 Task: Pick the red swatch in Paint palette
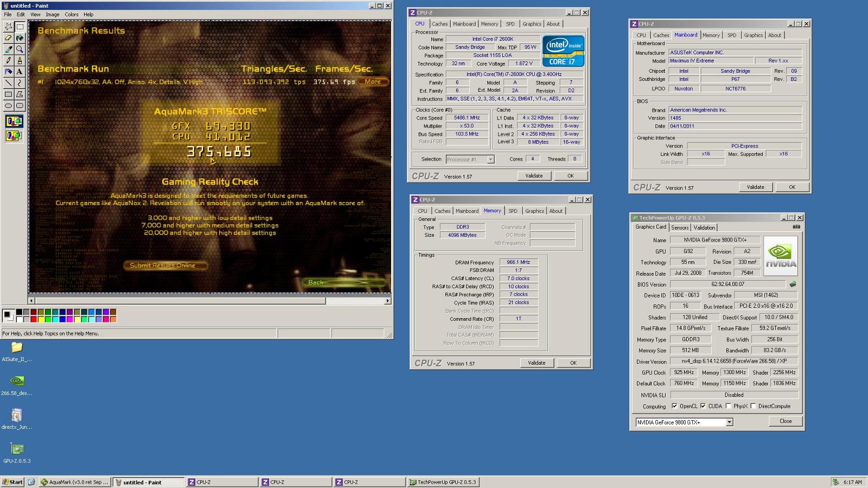(33, 319)
